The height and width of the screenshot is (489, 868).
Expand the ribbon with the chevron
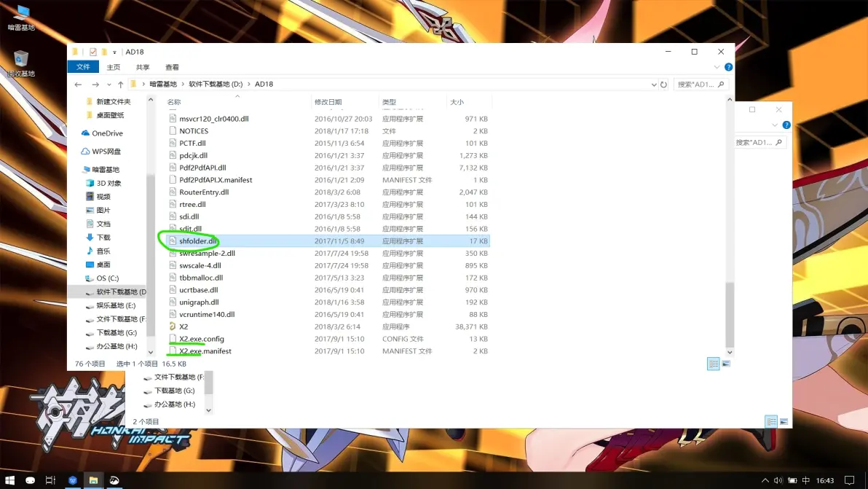tap(717, 67)
